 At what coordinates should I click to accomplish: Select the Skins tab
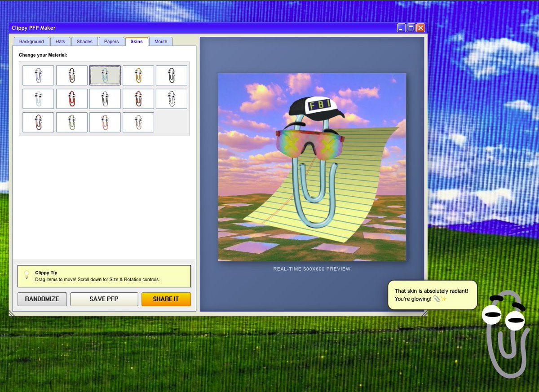pos(137,41)
